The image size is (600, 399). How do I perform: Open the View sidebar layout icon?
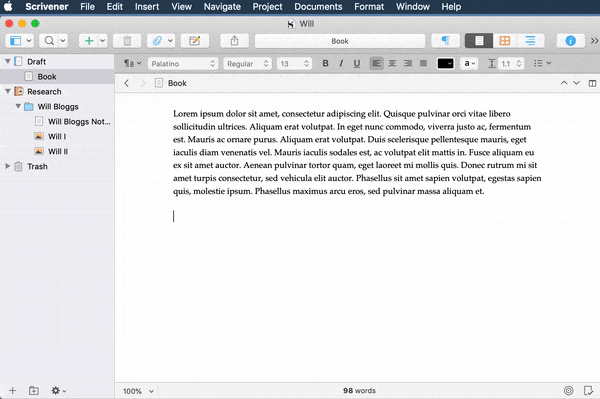pyautogui.click(x=16, y=41)
